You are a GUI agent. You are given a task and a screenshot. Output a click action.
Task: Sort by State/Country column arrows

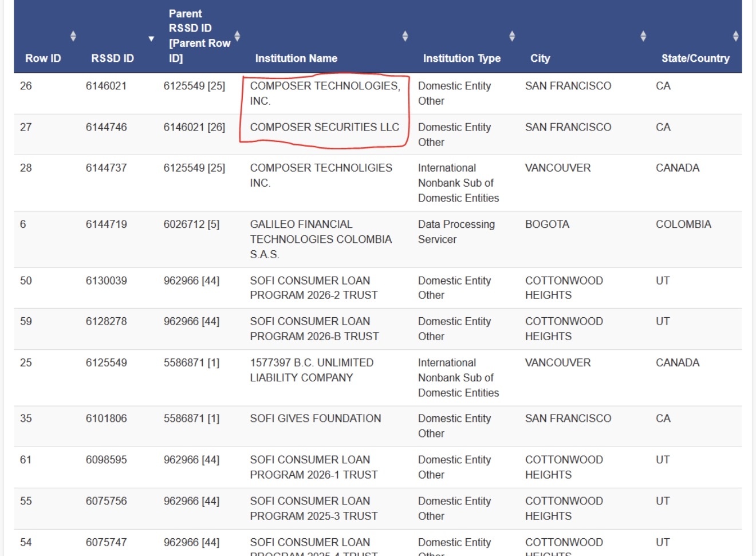pos(736,37)
